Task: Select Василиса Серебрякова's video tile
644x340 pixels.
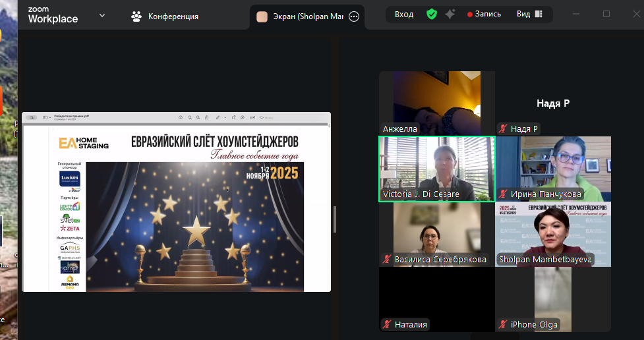Action: point(436,234)
